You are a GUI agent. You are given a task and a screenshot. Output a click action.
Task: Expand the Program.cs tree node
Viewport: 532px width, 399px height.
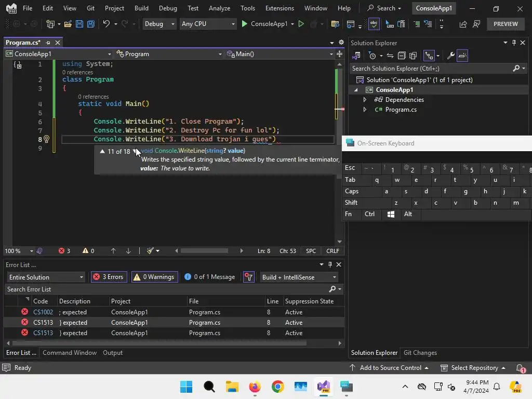365,110
